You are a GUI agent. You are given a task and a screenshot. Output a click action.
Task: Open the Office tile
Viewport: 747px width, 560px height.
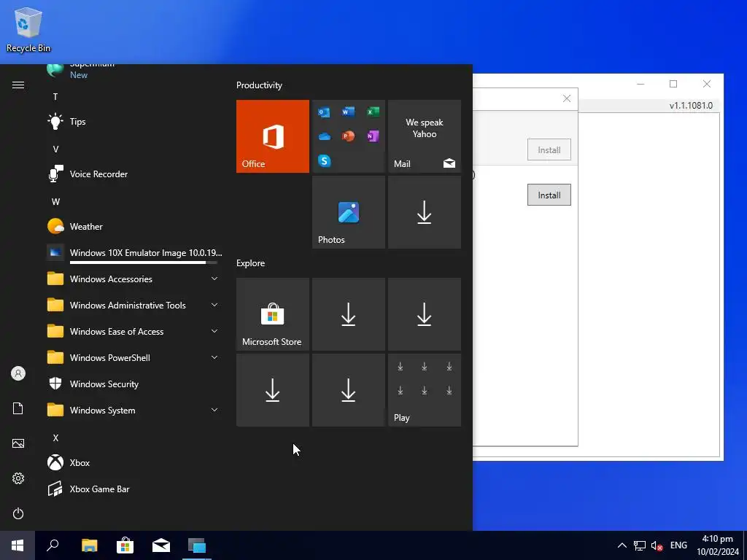coord(273,136)
